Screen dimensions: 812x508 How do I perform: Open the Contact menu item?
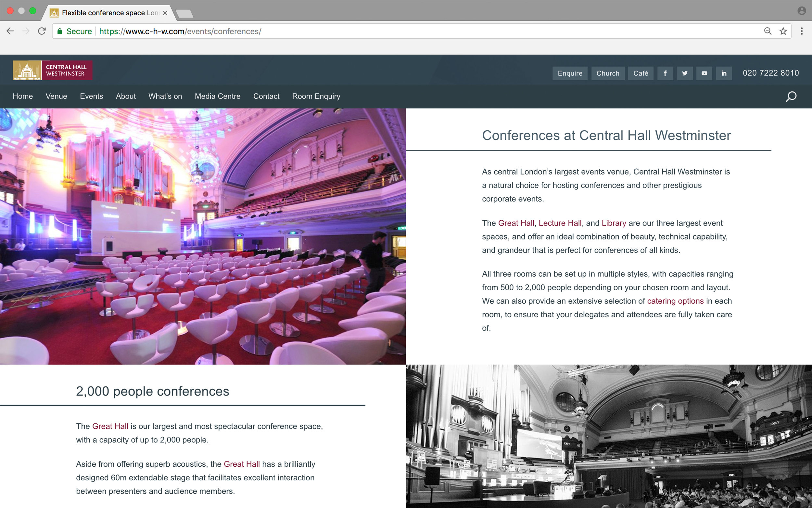click(266, 96)
